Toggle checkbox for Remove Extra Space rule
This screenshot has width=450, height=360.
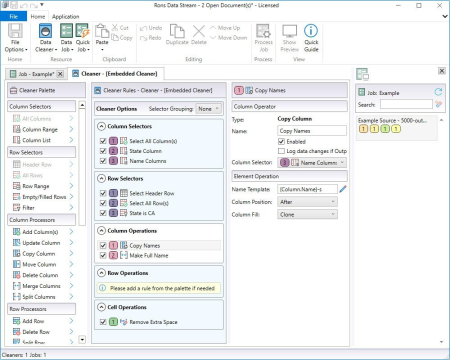click(x=103, y=322)
